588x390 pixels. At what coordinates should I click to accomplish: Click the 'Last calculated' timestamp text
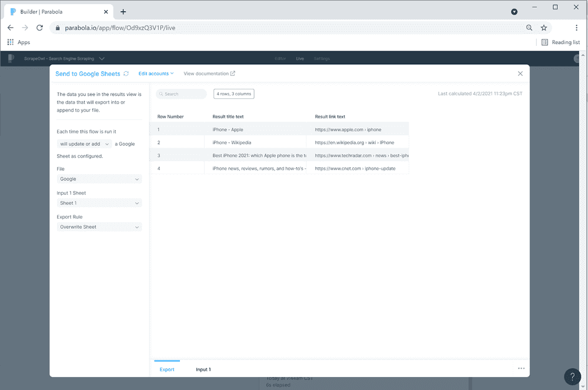click(480, 94)
